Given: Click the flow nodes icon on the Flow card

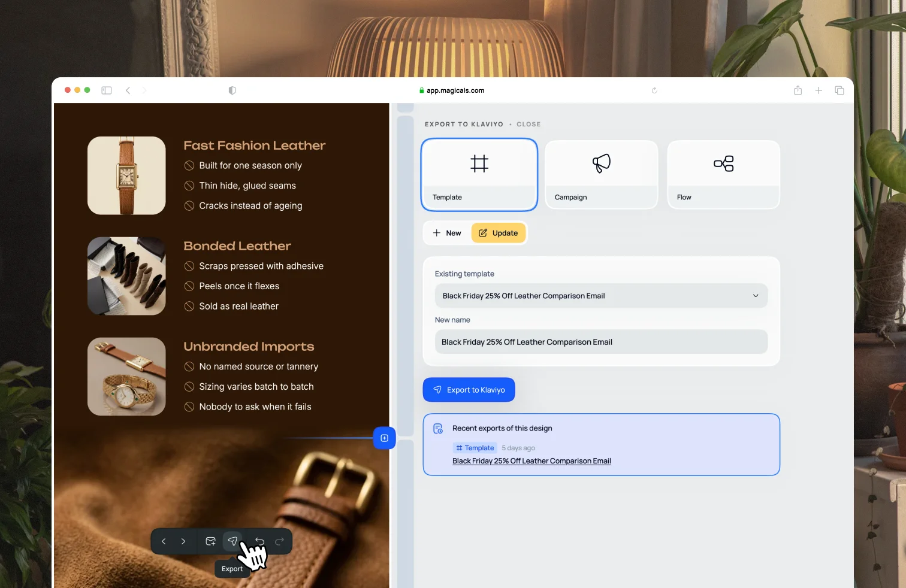Looking at the screenshot, I should 724,163.
